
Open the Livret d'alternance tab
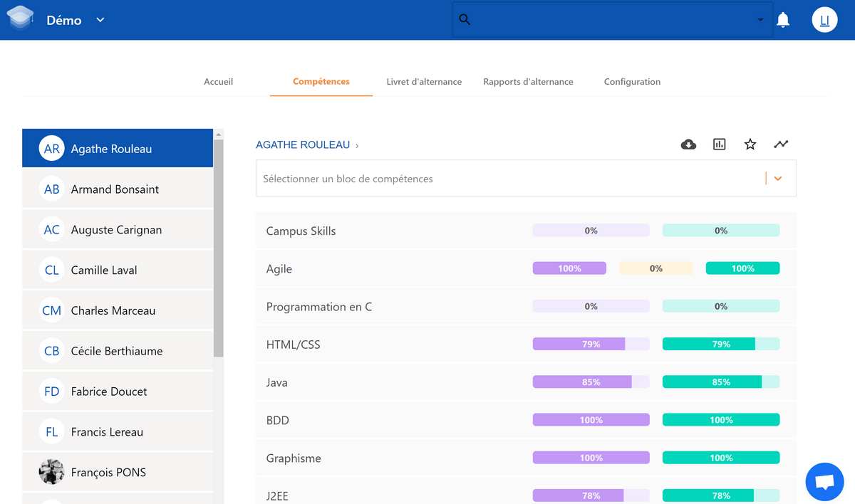click(424, 82)
